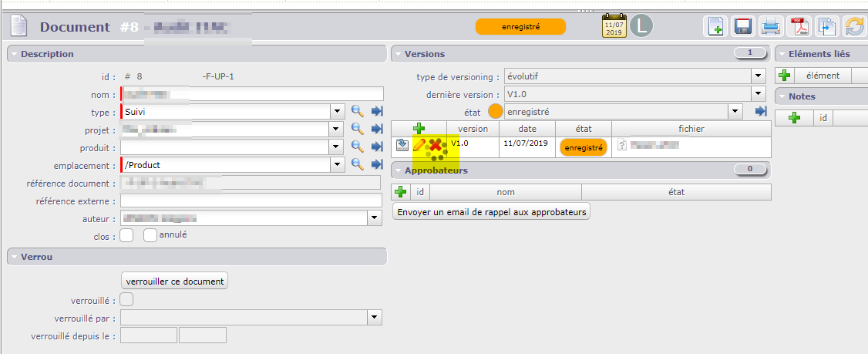Open the "type de versioning" dropdown

tap(757, 76)
